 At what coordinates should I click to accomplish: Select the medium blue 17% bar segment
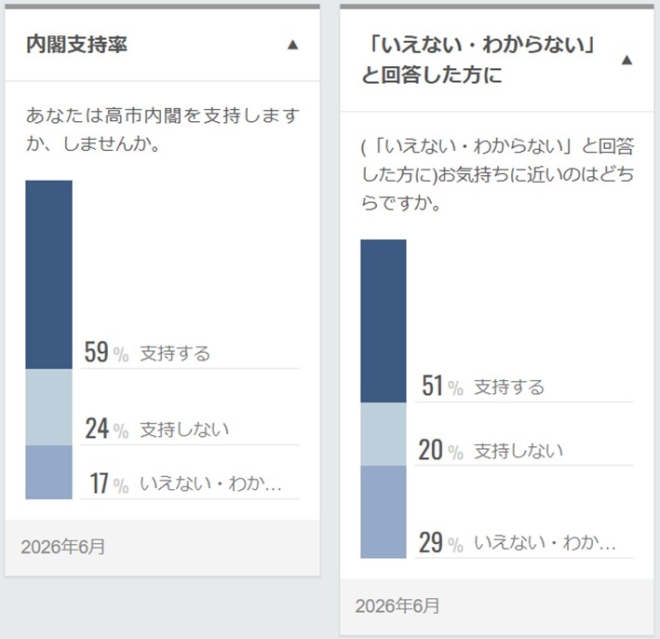click(49, 472)
